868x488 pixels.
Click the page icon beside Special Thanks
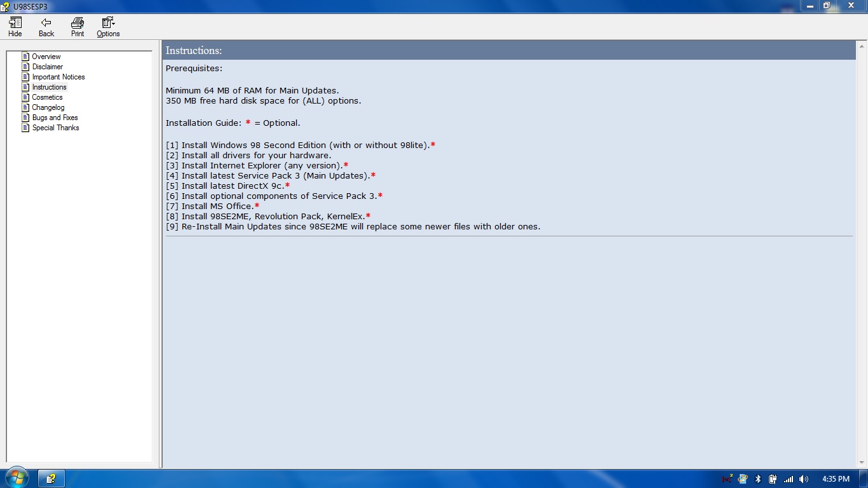[x=25, y=128]
